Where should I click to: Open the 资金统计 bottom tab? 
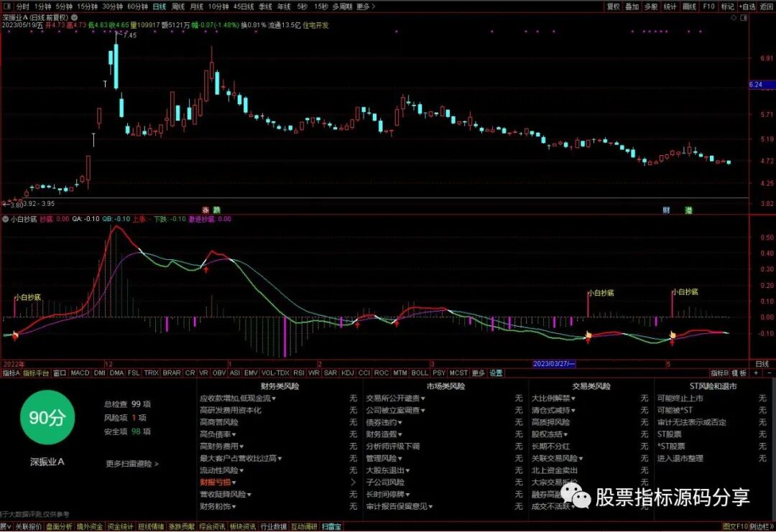tap(120, 526)
